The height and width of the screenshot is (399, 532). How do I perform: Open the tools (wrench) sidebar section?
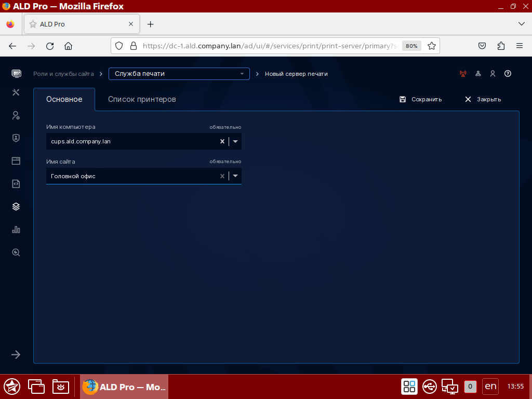click(x=16, y=92)
